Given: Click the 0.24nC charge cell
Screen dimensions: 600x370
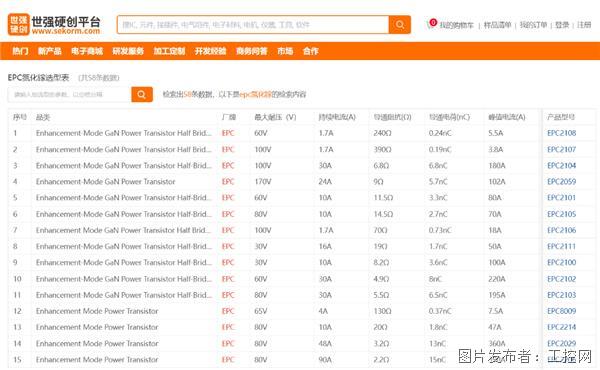Looking at the screenshot, I should 440,133.
